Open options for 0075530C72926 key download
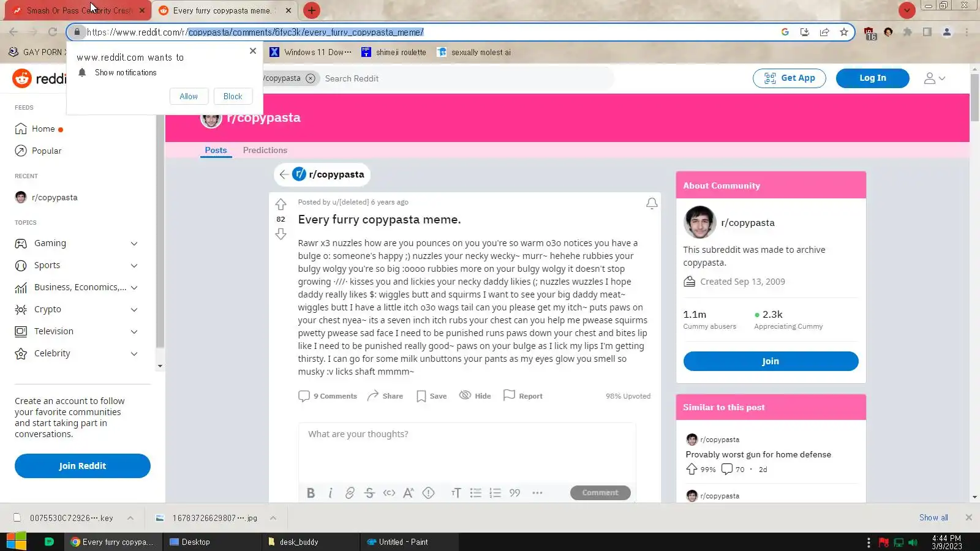Image resolution: width=980 pixels, height=551 pixels. 130,518
